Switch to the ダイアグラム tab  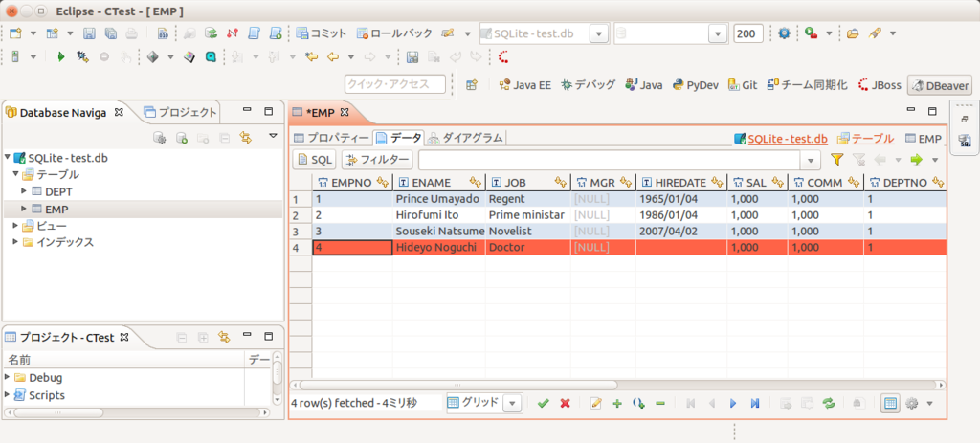tap(466, 138)
